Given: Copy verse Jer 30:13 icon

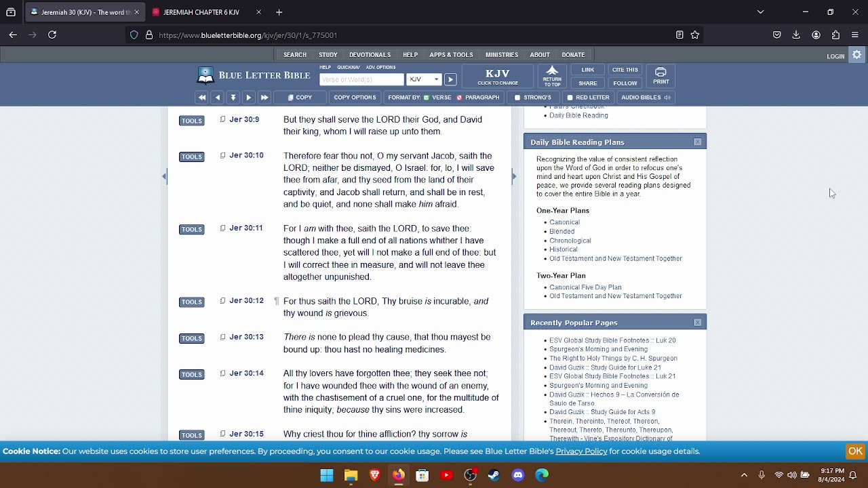Looking at the screenshot, I should 222,337.
